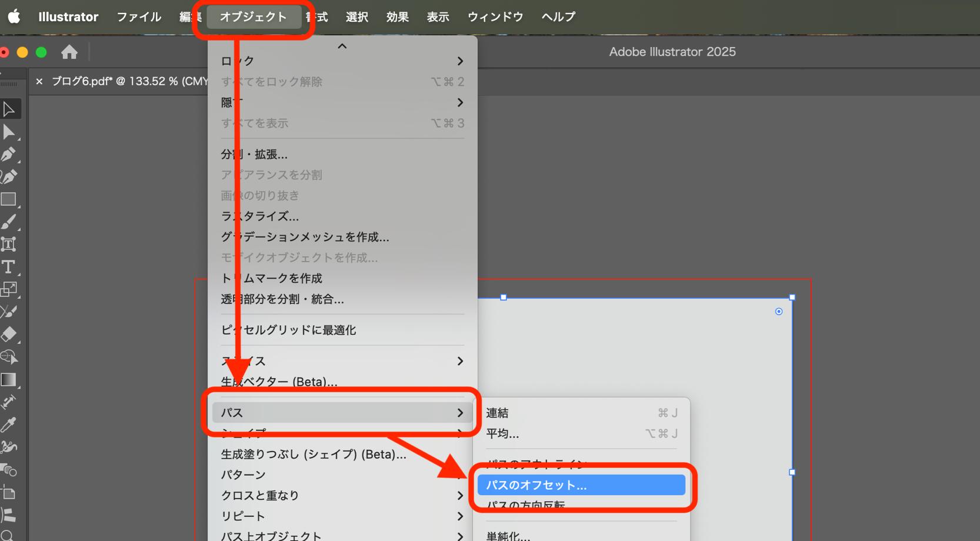Select the Type tool

(9, 267)
